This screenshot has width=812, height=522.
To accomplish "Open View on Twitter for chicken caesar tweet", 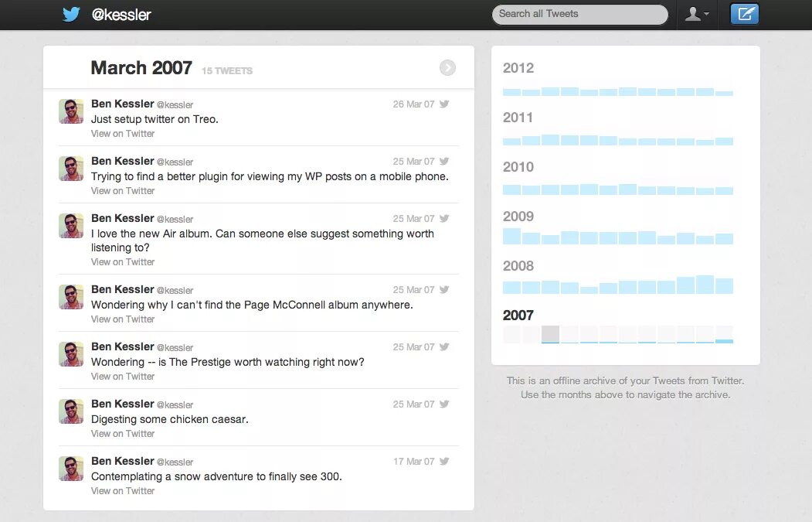I will (123, 433).
